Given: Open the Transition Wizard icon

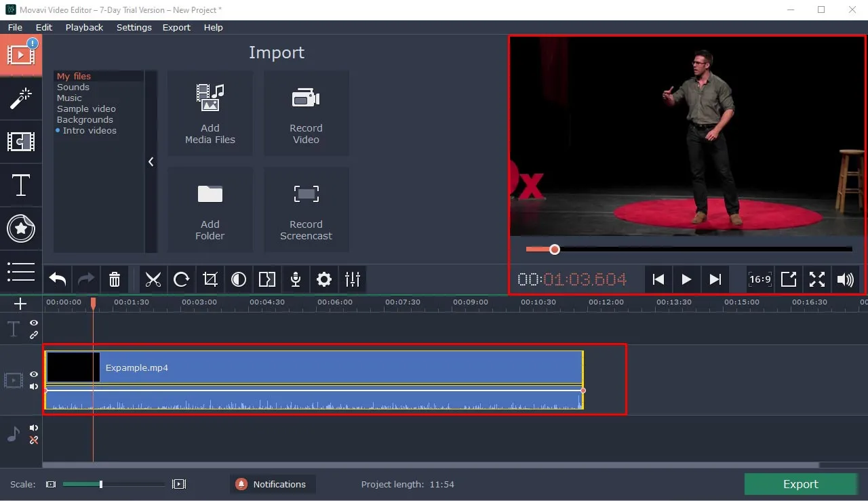Looking at the screenshot, I should click(x=267, y=279).
